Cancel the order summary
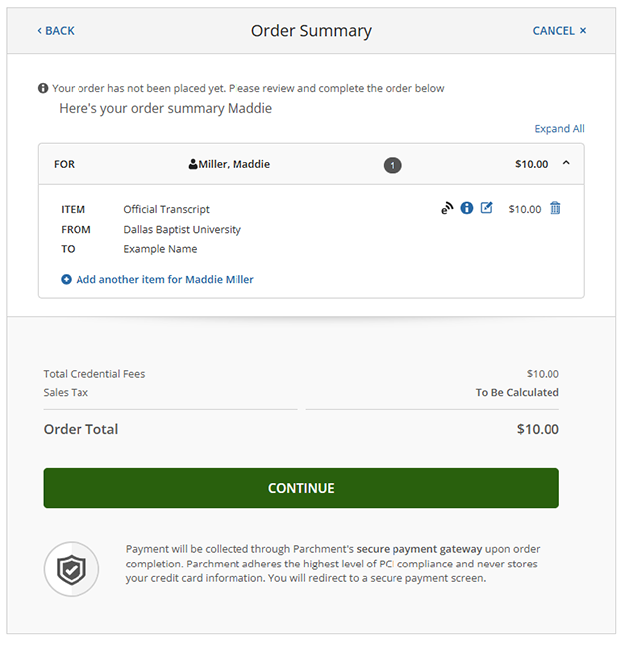 (559, 31)
